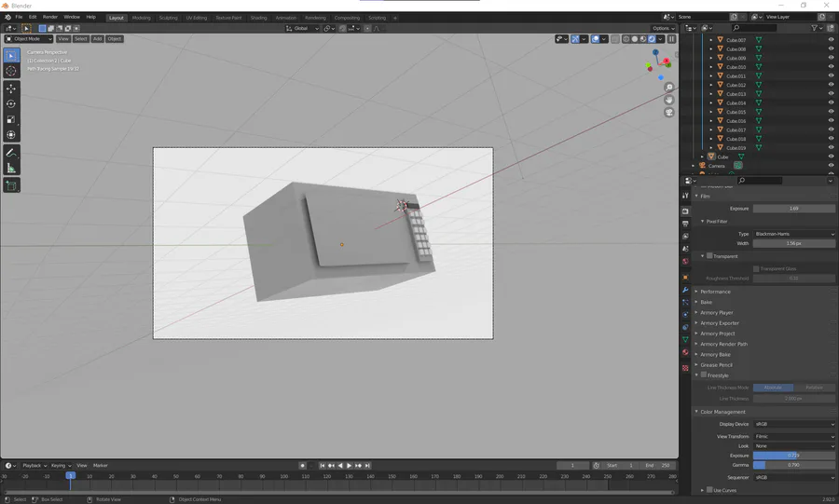Click the Color Management Exposure slider
839x504 pixels.
793,456
